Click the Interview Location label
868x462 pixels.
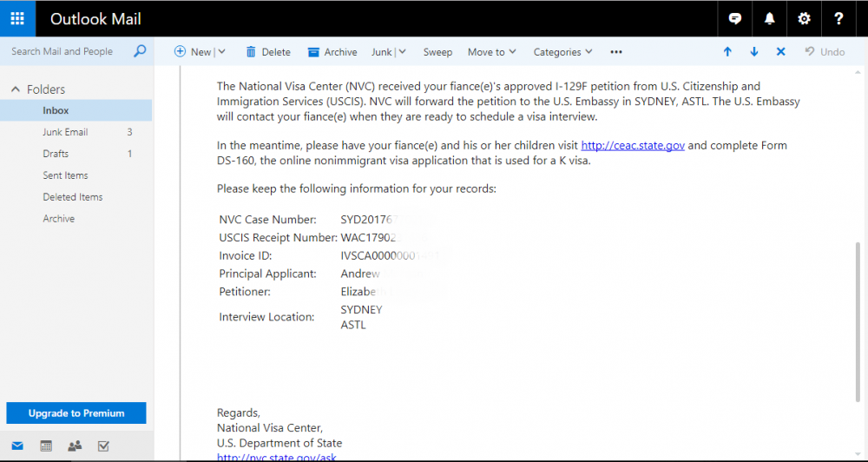[266, 317]
